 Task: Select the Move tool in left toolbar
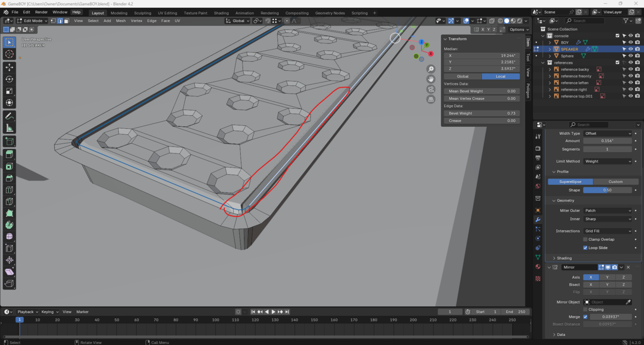click(x=9, y=67)
